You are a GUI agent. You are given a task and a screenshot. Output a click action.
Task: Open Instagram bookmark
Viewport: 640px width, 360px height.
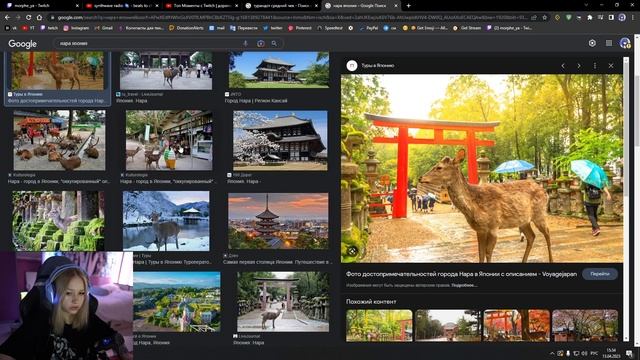(x=76, y=28)
